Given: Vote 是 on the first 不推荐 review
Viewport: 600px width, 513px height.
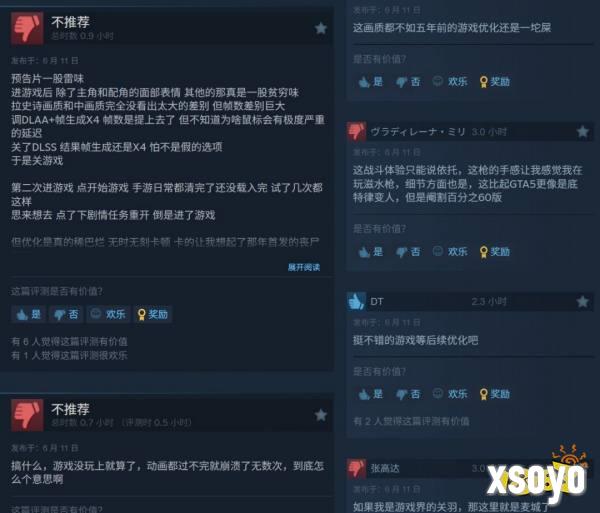Looking at the screenshot, I should click(x=29, y=314).
